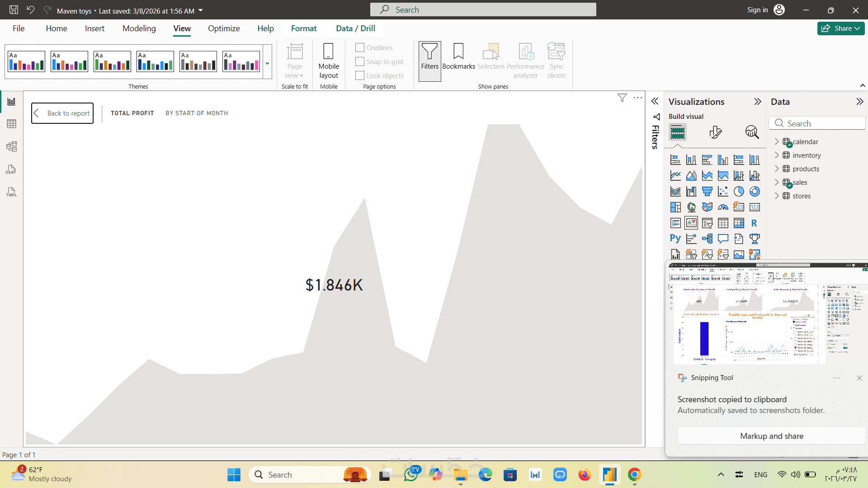Screen dimensions: 868x488
Task: Select the R script visual icon
Action: (754, 223)
